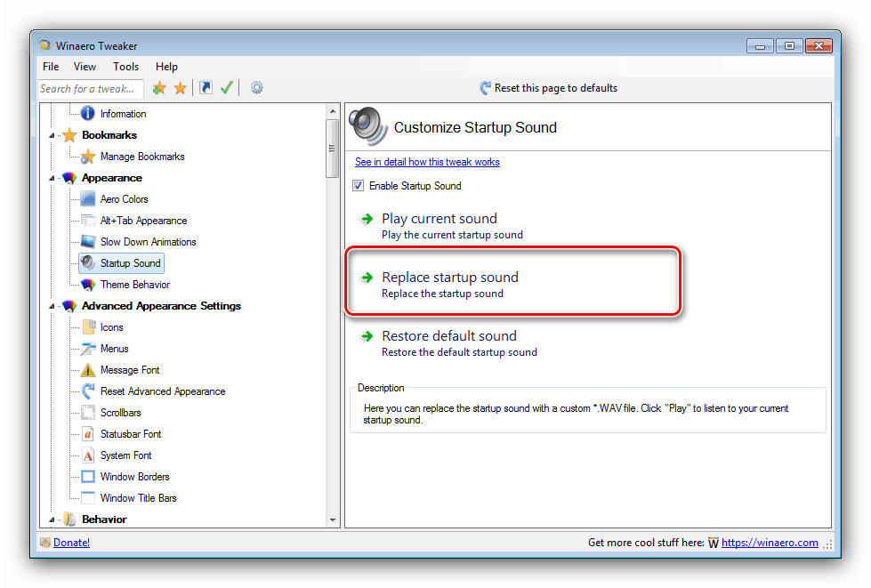Click the green arrow beside Replace startup sound
This screenshot has height=588, width=871.
367,277
